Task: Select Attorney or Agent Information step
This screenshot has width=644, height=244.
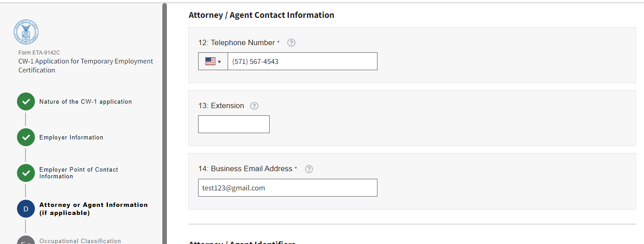Action: tap(93, 209)
